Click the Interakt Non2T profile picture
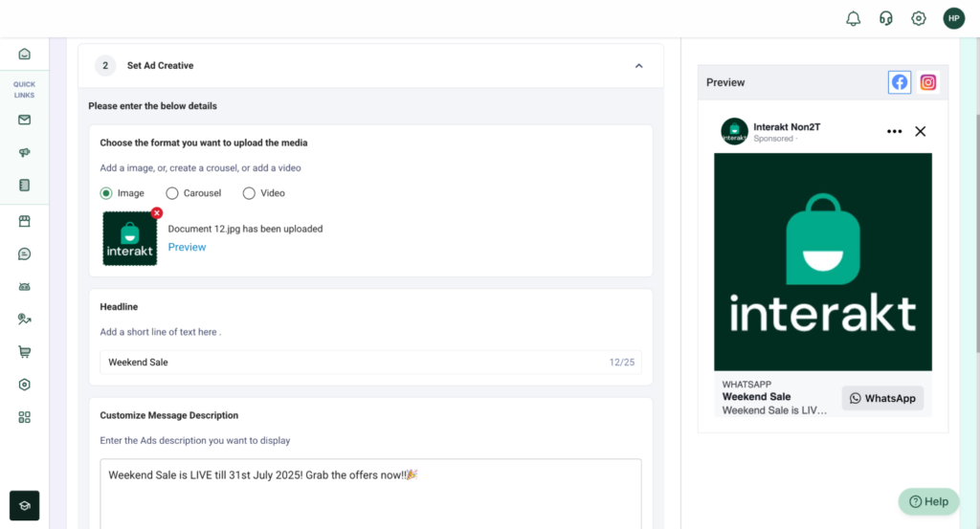This screenshot has width=980, height=529. pos(734,131)
